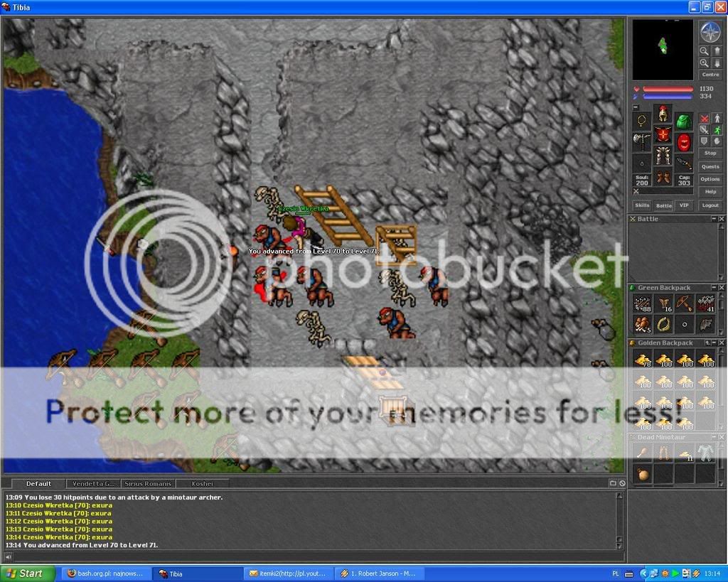Click the wooden ladder in the game world
This screenshot has height=582, width=728.
pyautogui.click(x=333, y=216)
